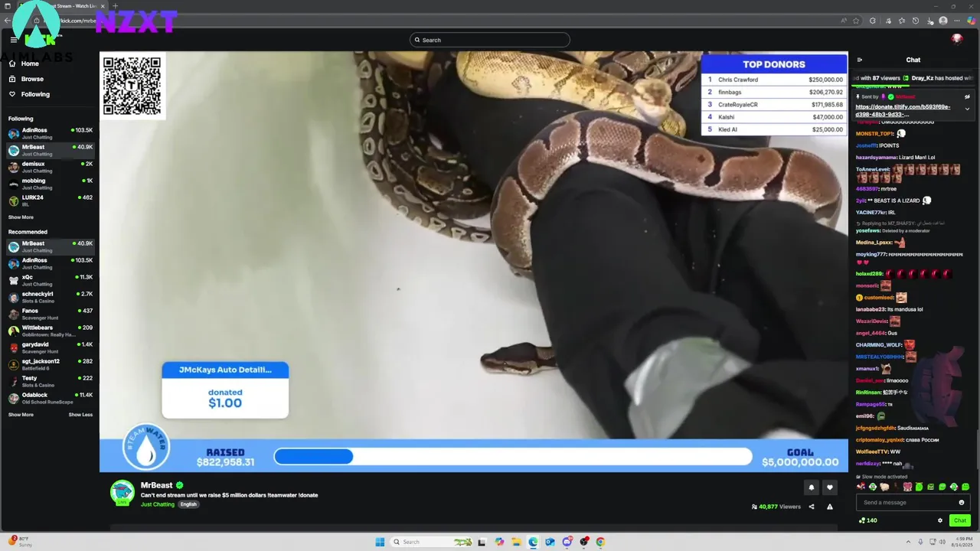Viewport: 980px width, 551px height.
Task: Click the 140 channel points icon
Action: click(862, 520)
